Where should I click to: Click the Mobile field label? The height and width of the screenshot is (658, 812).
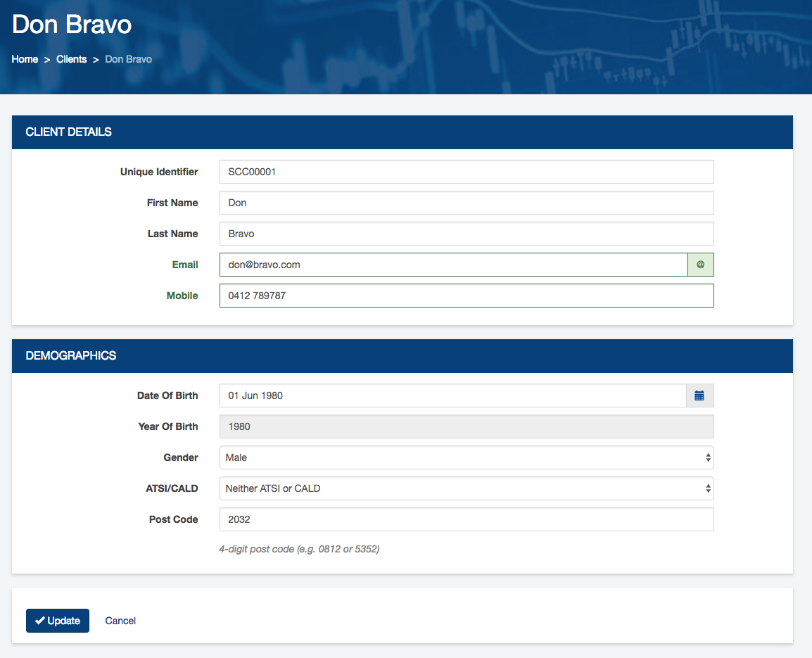(x=182, y=296)
